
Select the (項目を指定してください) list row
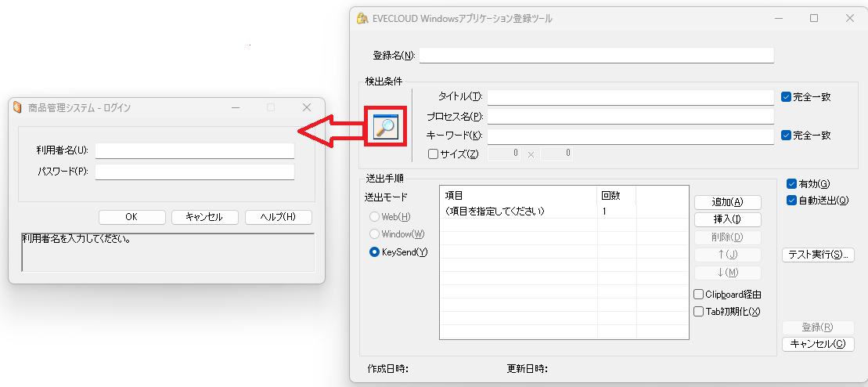pyautogui.click(x=517, y=212)
